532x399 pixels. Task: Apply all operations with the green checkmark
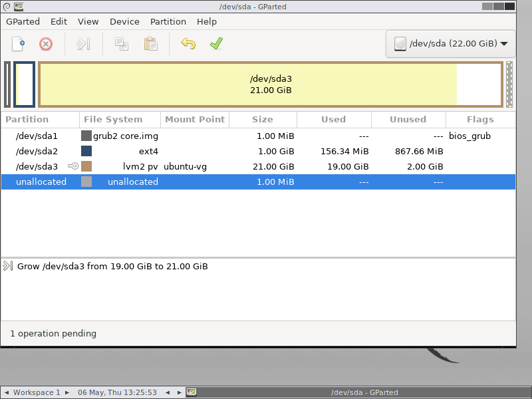pos(216,44)
